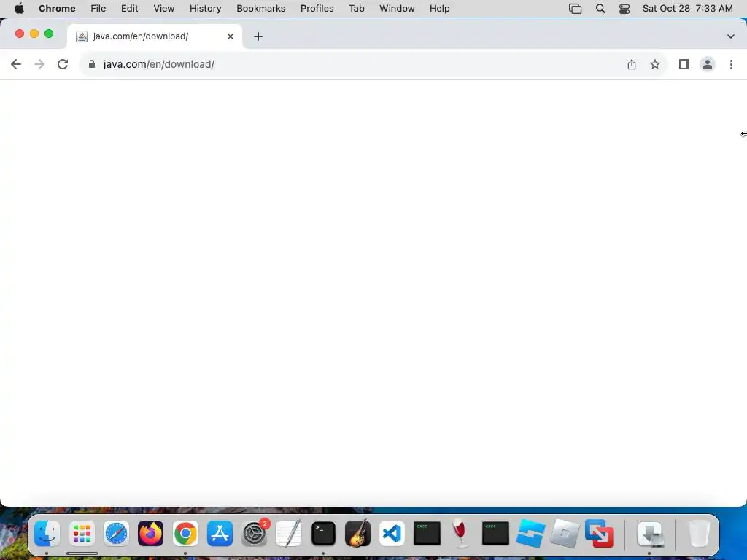Select the java.com/en/download/ tab
This screenshot has width=747, height=560.
point(155,36)
